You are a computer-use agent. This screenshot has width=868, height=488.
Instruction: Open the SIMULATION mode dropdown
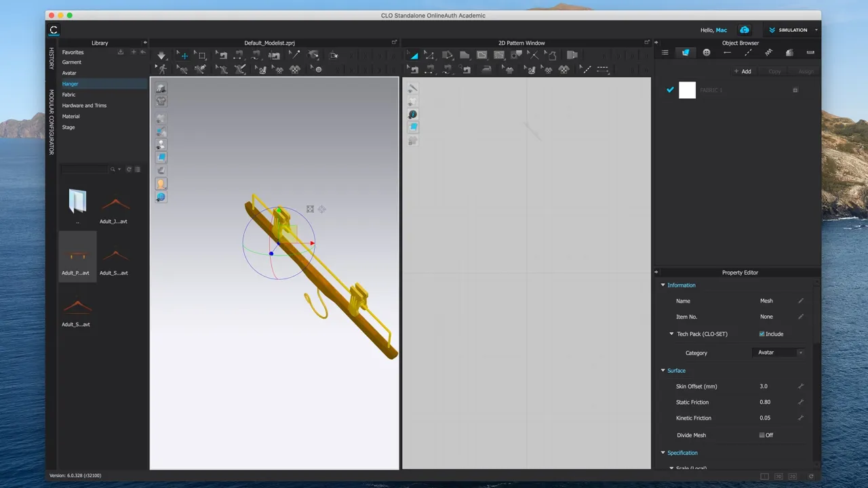coord(792,30)
